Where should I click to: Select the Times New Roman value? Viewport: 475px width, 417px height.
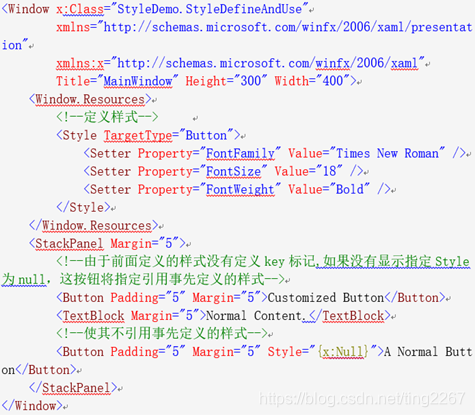pos(387,153)
